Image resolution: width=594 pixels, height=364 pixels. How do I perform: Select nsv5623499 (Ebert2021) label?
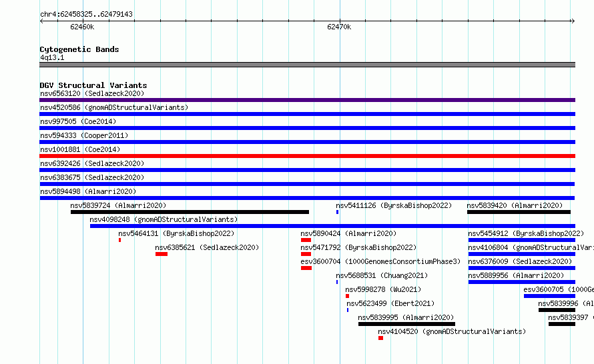click(x=390, y=303)
